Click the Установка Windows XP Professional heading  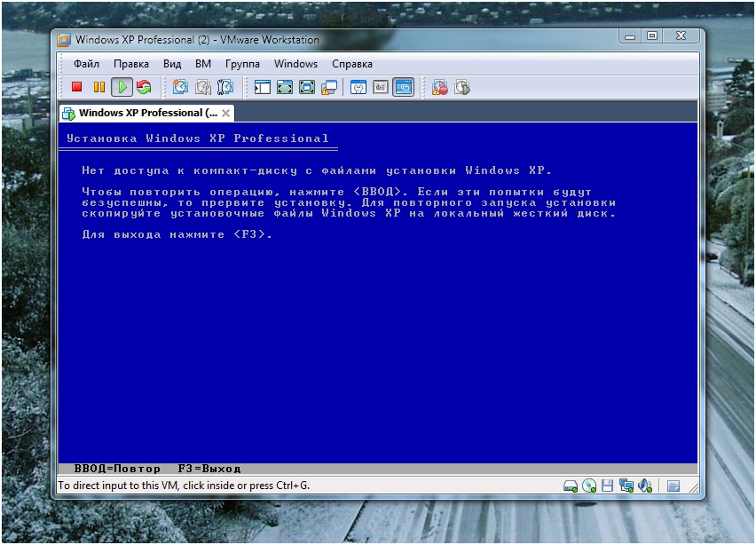[198, 138]
